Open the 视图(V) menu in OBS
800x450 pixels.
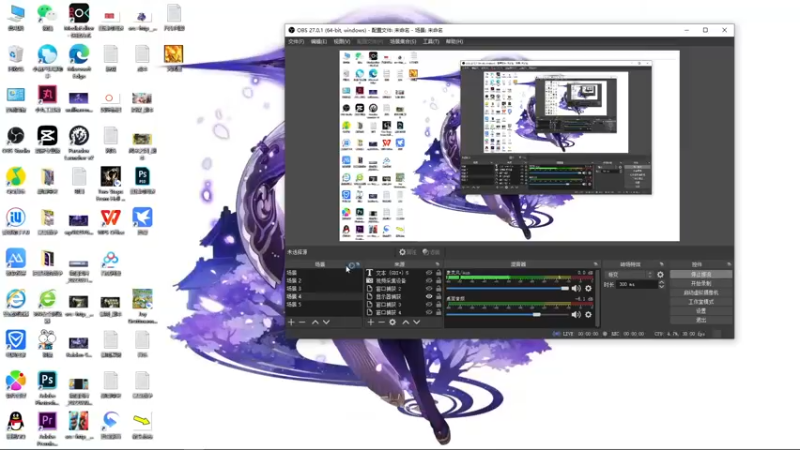(x=342, y=41)
